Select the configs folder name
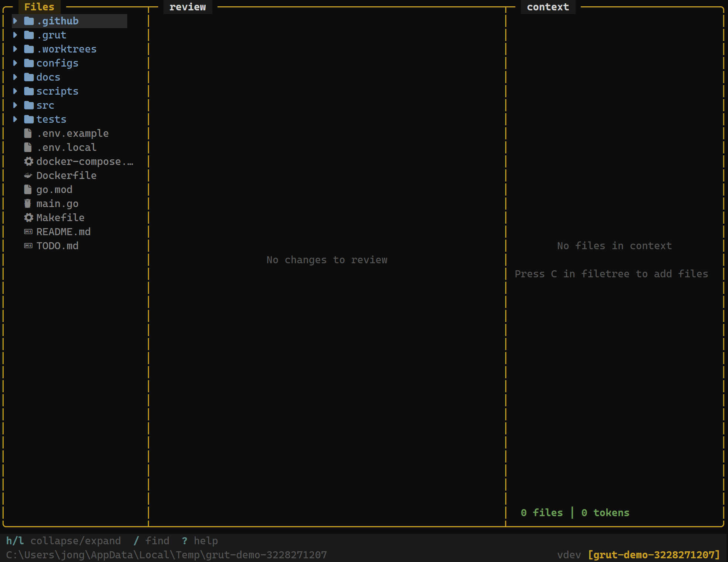The height and width of the screenshot is (562, 728). (57, 63)
